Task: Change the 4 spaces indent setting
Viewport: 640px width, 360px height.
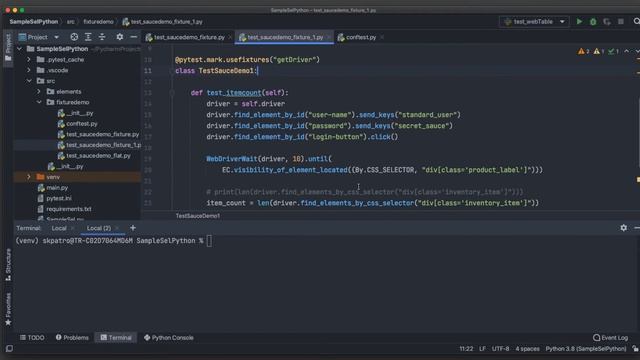Action: (x=527, y=349)
